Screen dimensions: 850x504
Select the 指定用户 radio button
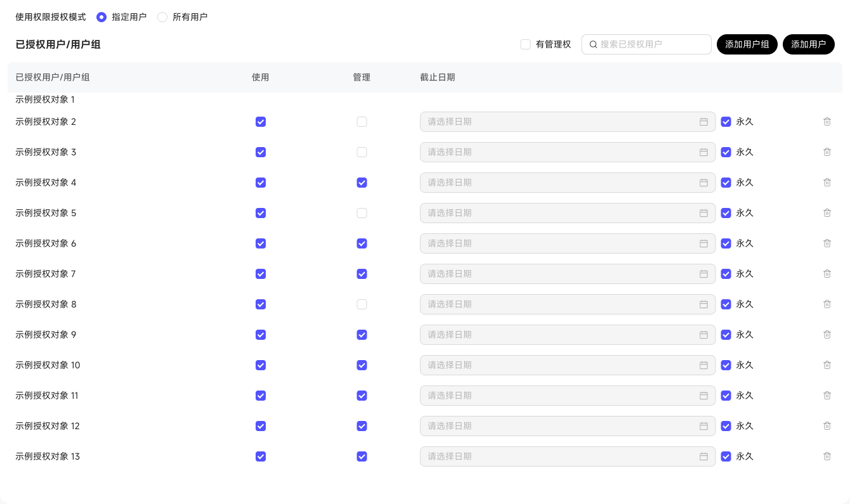pos(101,17)
